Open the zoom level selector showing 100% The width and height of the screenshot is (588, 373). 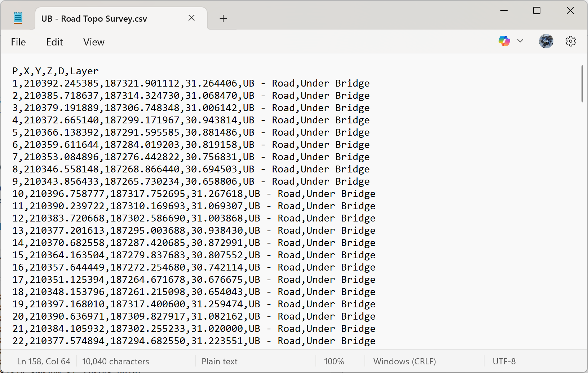(334, 361)
